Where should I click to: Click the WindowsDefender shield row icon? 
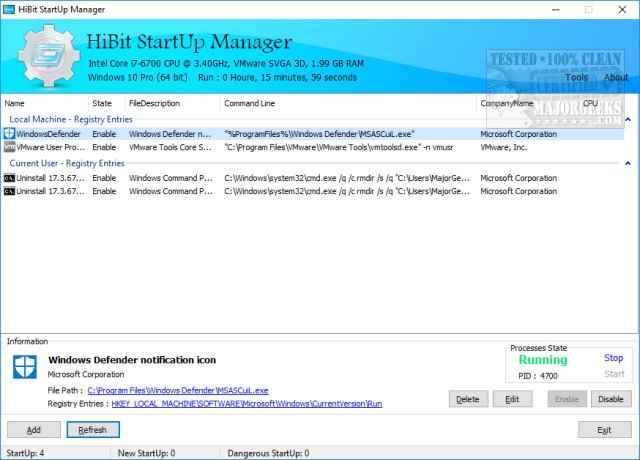[x=9, y=133]
